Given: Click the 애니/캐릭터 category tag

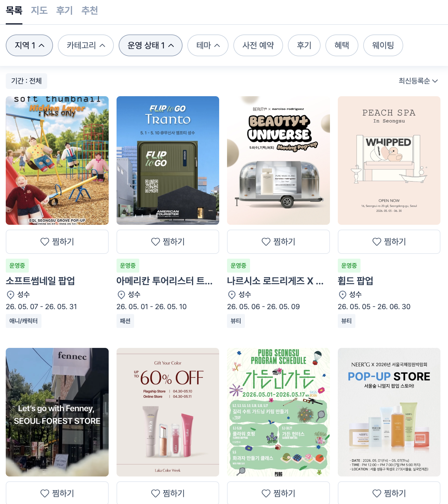Looking at the screenshot, I should coord(24,321).
